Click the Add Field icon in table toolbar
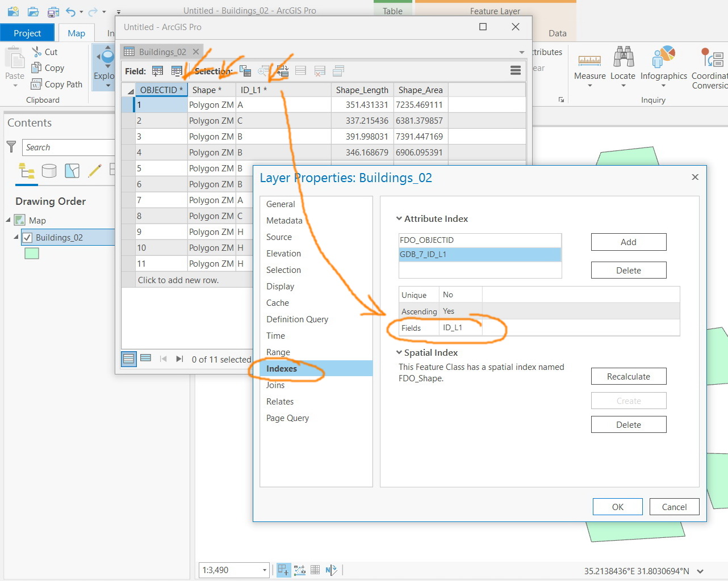The height and width of the screenshot is (581, 728). [x=157, y=71]
